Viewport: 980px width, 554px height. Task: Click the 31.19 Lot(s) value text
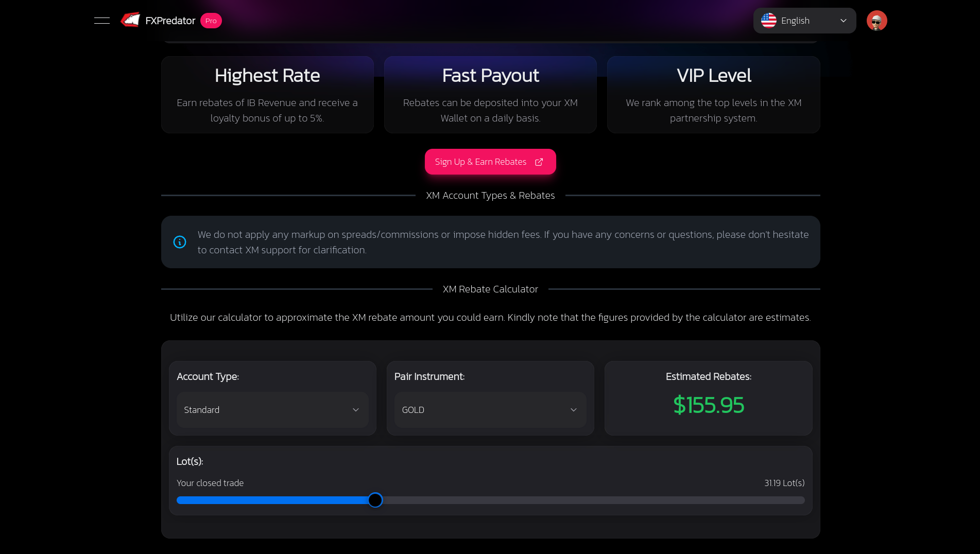[x=784, y=483]
